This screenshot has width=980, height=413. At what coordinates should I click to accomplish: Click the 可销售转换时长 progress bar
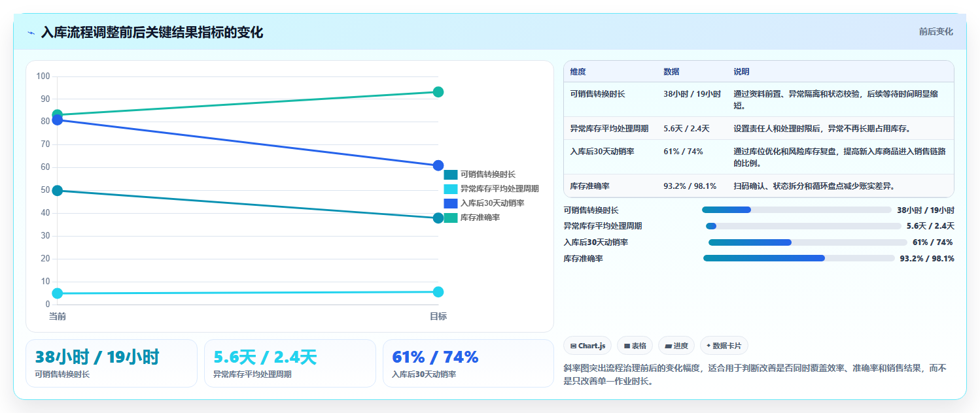tap(796, 210)
